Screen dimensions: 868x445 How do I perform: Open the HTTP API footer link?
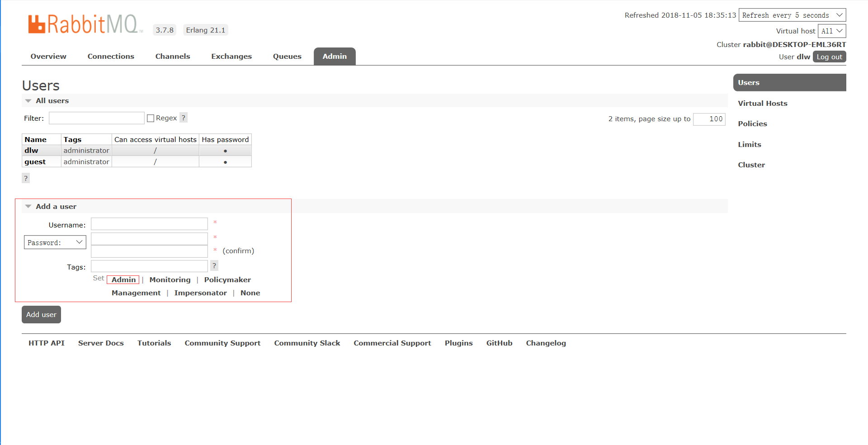(47, 343)
